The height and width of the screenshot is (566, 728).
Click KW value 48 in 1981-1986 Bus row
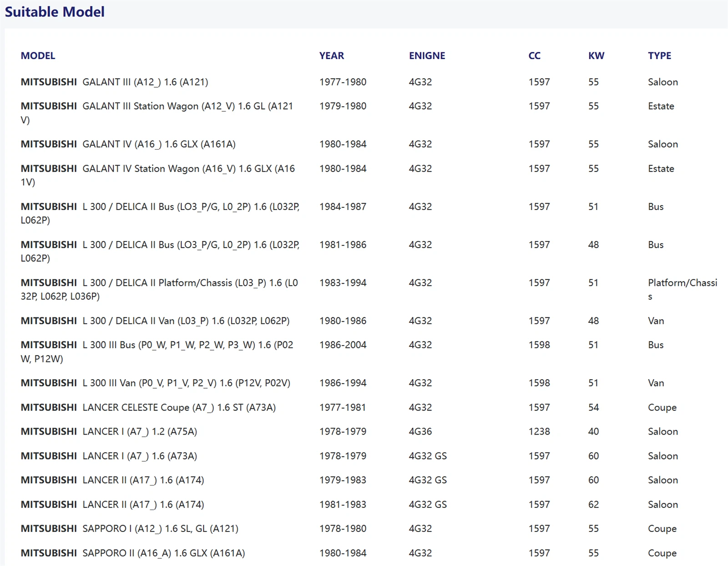coord(593,245)
